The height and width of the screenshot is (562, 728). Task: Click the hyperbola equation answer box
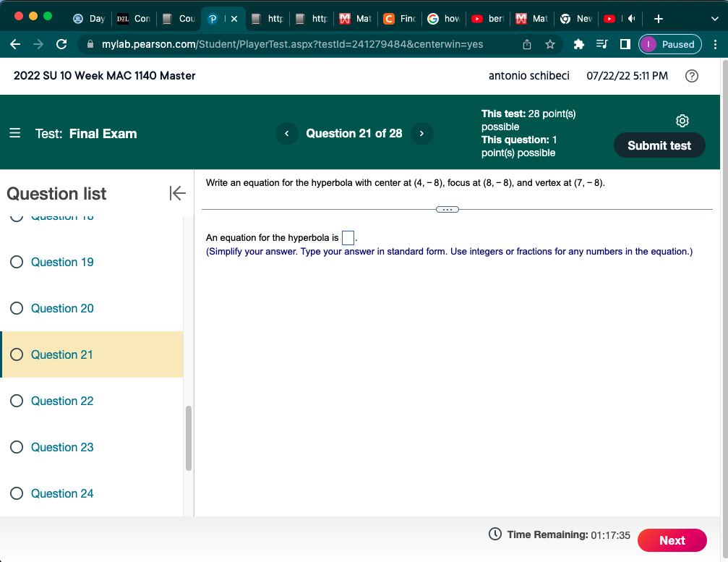tap(347, 237)
